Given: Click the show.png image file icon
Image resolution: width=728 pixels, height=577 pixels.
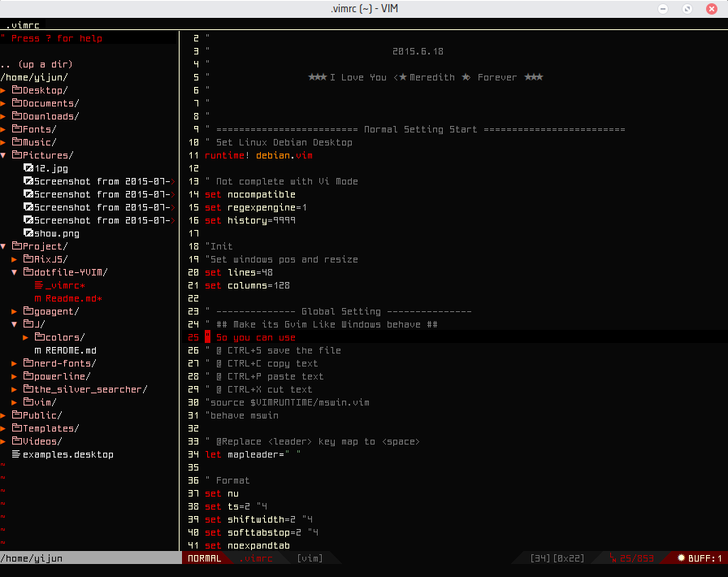Looking at the screenshot, I should [28, 232].
